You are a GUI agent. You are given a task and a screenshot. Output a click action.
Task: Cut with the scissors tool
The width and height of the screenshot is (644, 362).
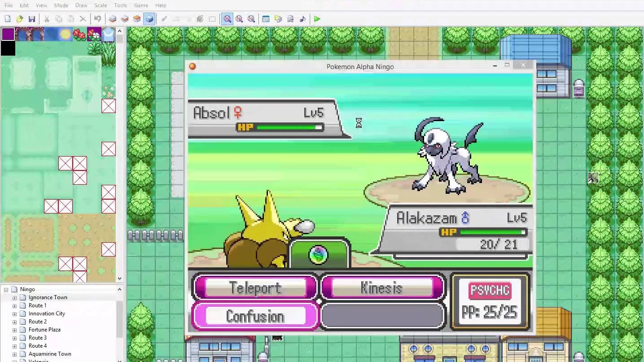(x=46, y=18)
